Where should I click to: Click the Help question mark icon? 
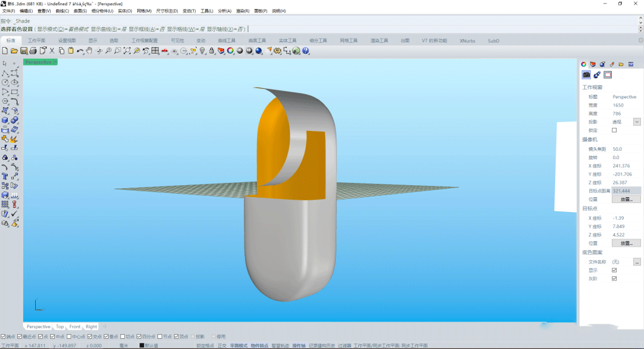(x=306, y=51)
